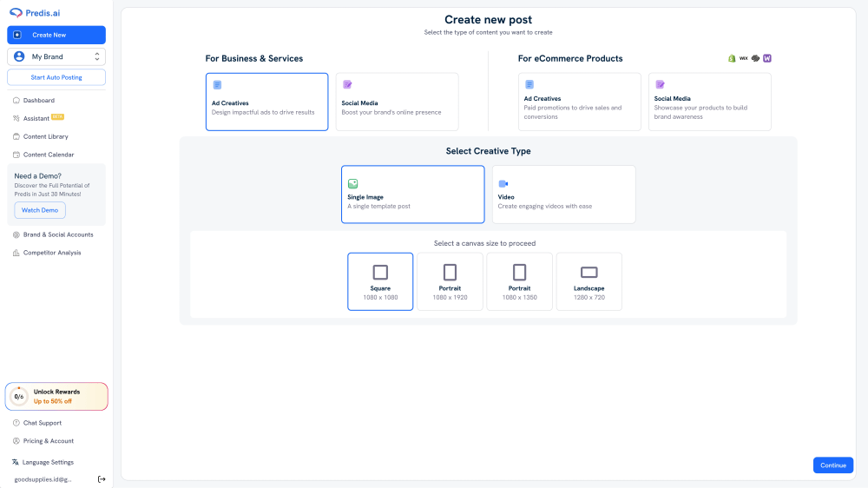This screenshot has height=488, width=868.
Task: Open the Dashboard menu item
Action: [x=39, y=100]
